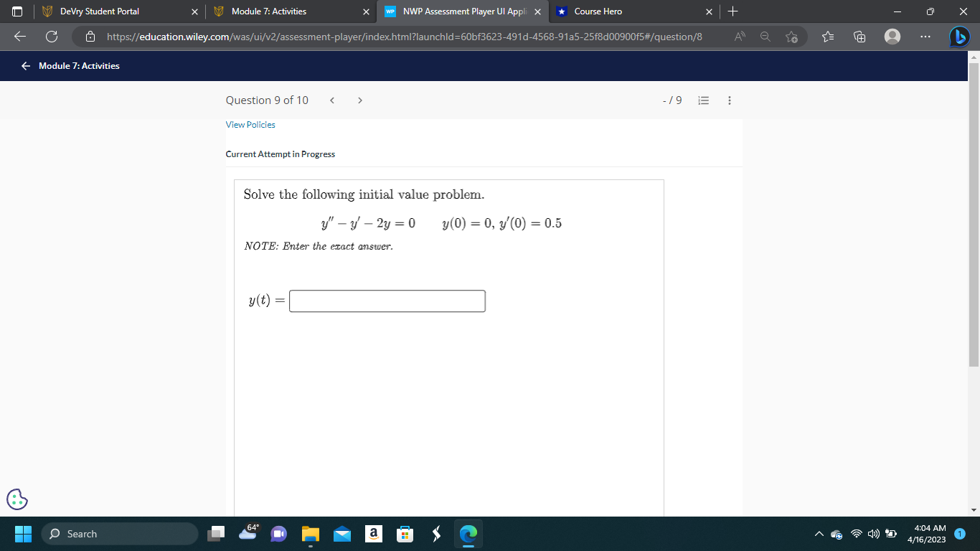Open the View Policies link
The height and width of the screenshot is (551, 980).
coord(250,124)
